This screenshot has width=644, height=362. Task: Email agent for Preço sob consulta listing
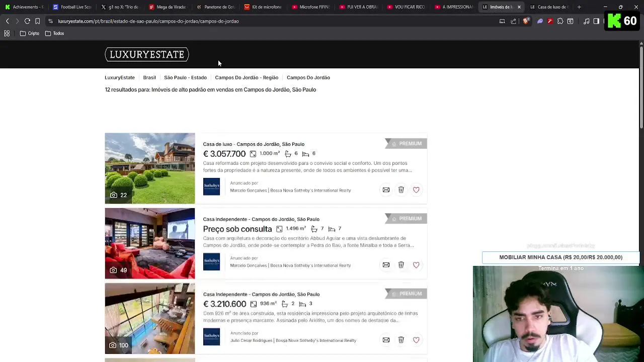click(386, 265)
